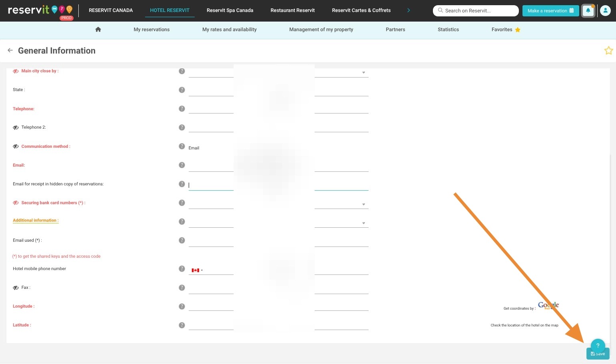Click the search magnifier icon

click(x=441, y=10)
